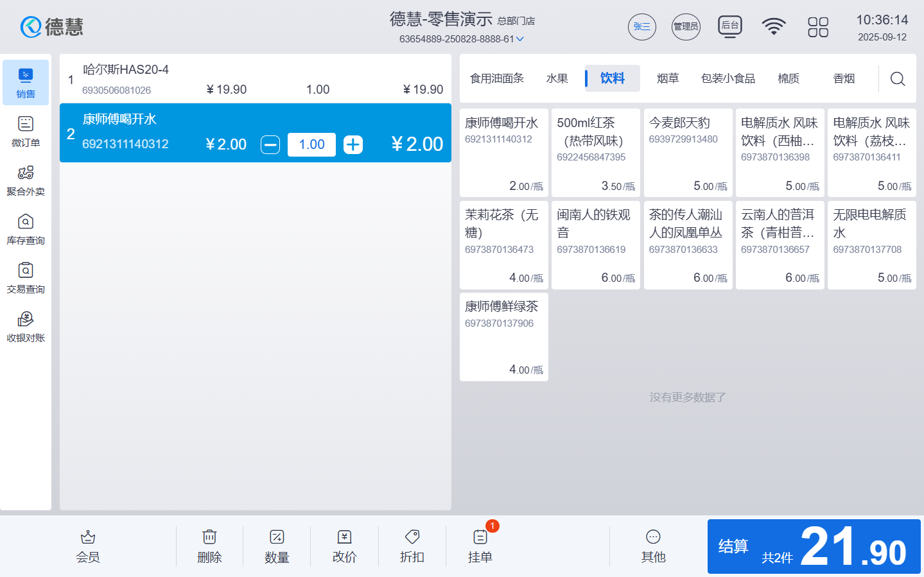Click the 结算 checkout button
The height and width of the screenshot is (577, 924).
pos(814,546)
